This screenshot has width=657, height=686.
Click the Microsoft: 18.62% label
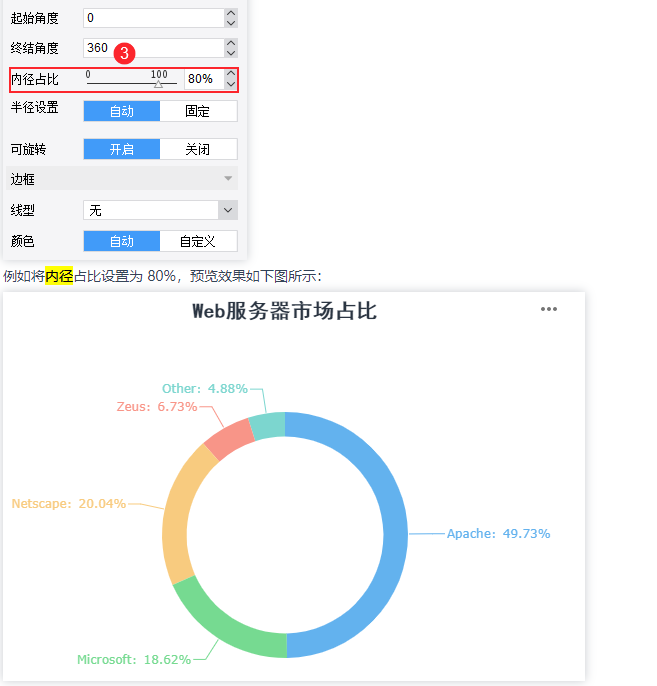point(134,659)
